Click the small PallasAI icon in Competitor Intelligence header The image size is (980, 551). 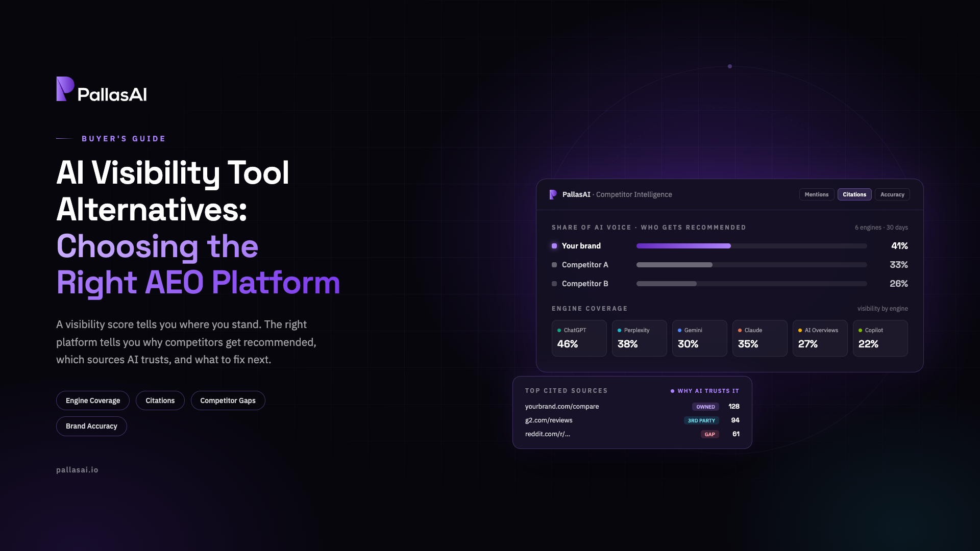pyautogui.click(x=553, y=194)
